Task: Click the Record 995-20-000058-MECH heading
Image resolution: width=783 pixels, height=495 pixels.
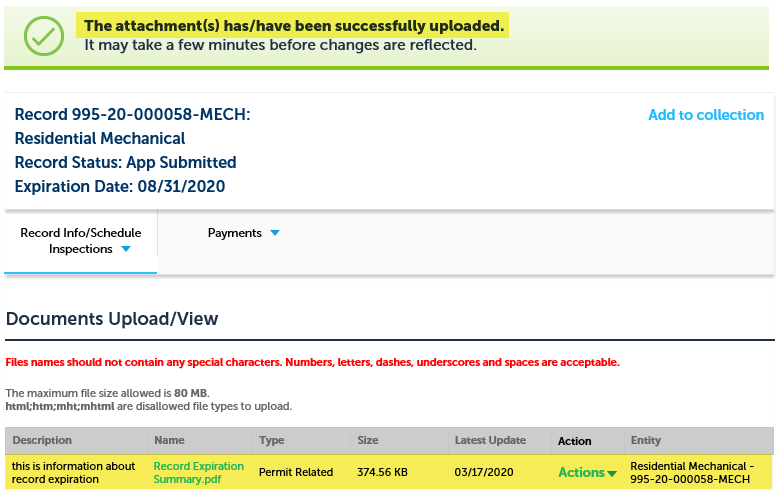Action: tap(132, 115)
